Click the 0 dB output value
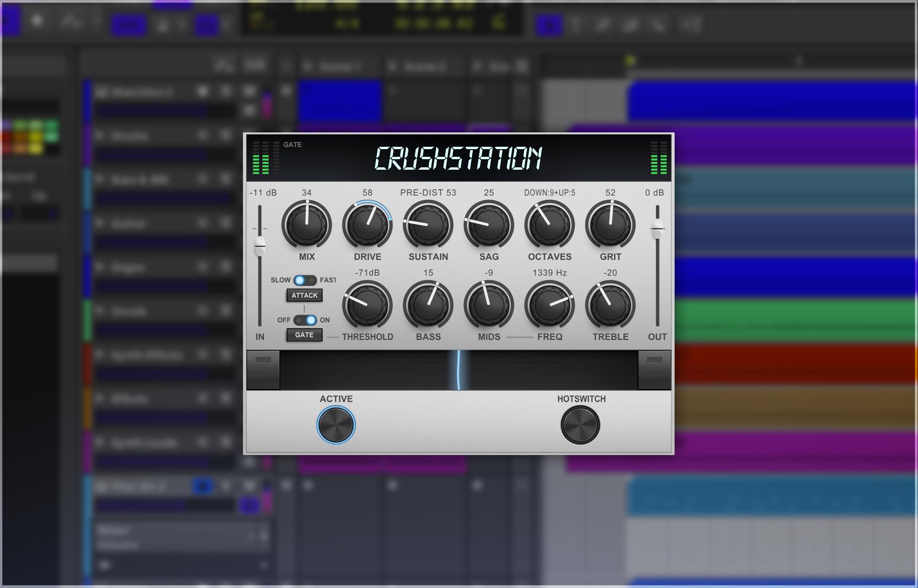 655,193
